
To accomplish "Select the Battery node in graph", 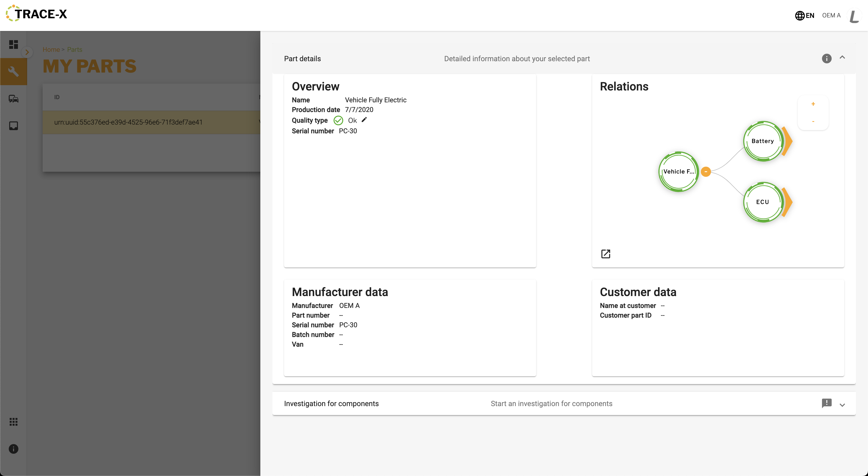I will point(763,141).
